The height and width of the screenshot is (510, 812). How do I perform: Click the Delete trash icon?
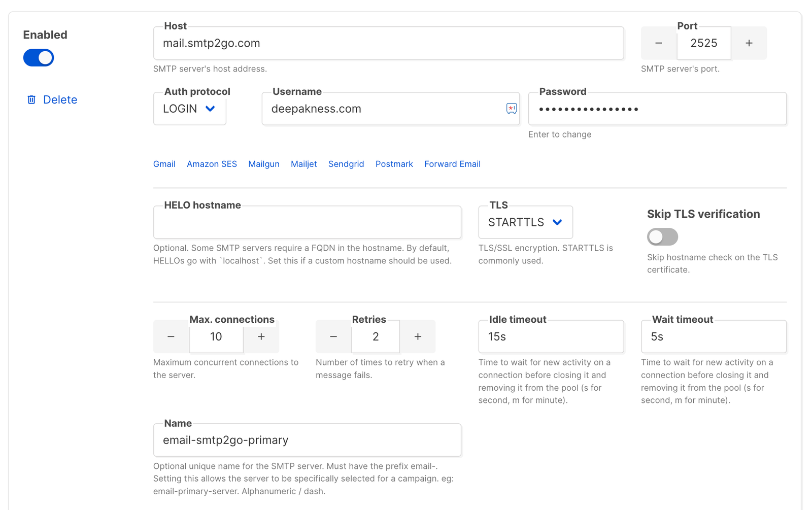tap(31, 99)
